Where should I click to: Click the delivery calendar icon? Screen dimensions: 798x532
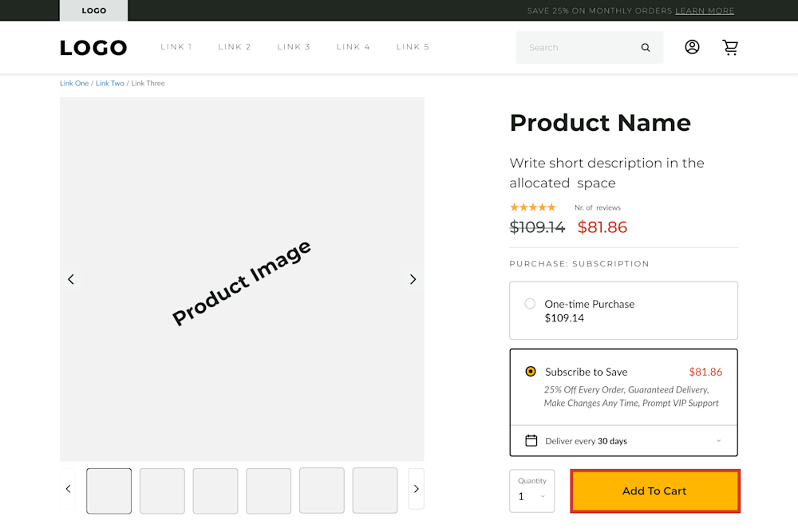tap(531, 441)
